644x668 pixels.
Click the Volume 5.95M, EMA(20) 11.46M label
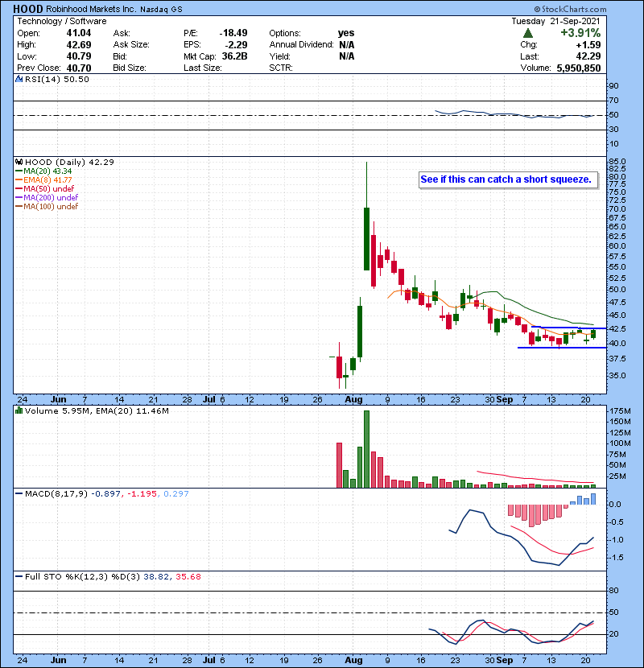click(97, 410)
